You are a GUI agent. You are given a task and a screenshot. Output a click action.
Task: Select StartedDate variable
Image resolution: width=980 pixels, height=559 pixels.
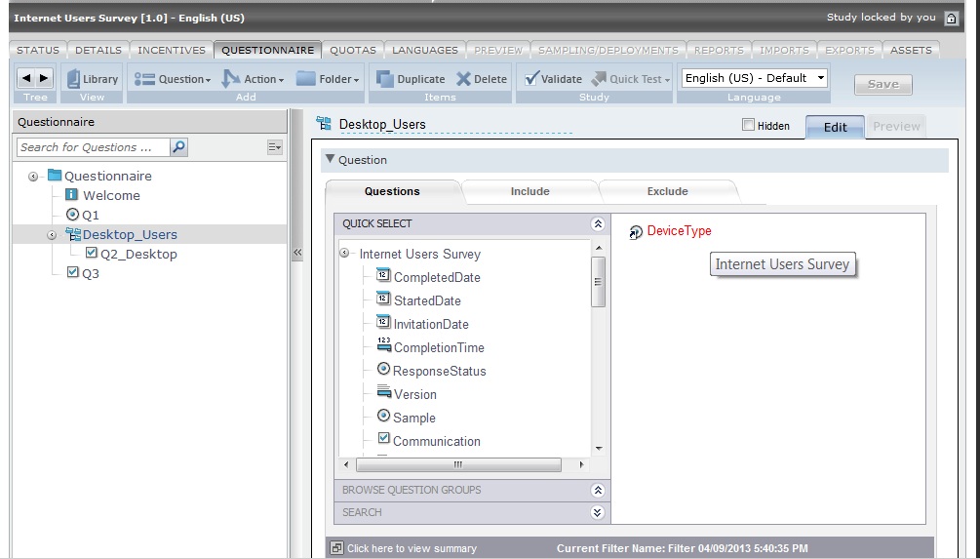point(418,300)
